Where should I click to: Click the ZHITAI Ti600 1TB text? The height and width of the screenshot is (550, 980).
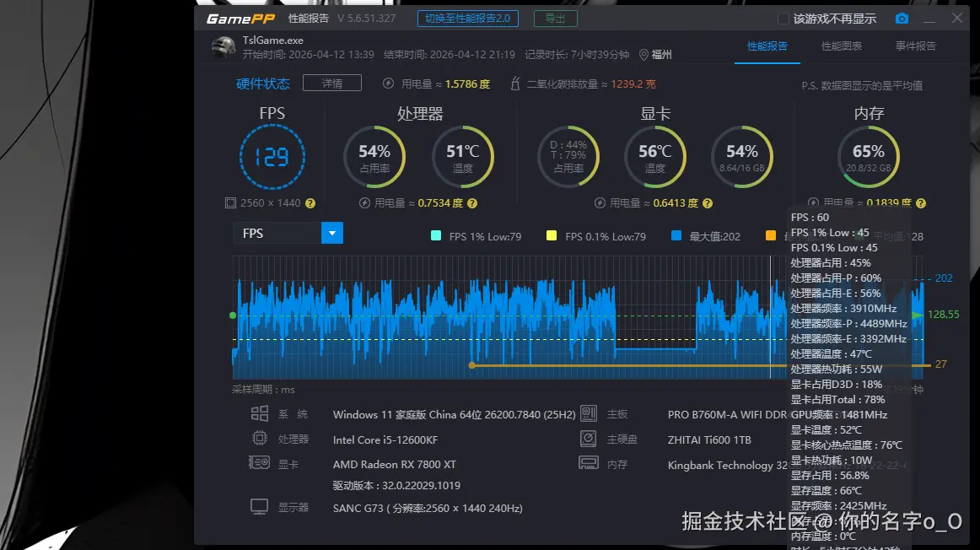coord(709,440)
